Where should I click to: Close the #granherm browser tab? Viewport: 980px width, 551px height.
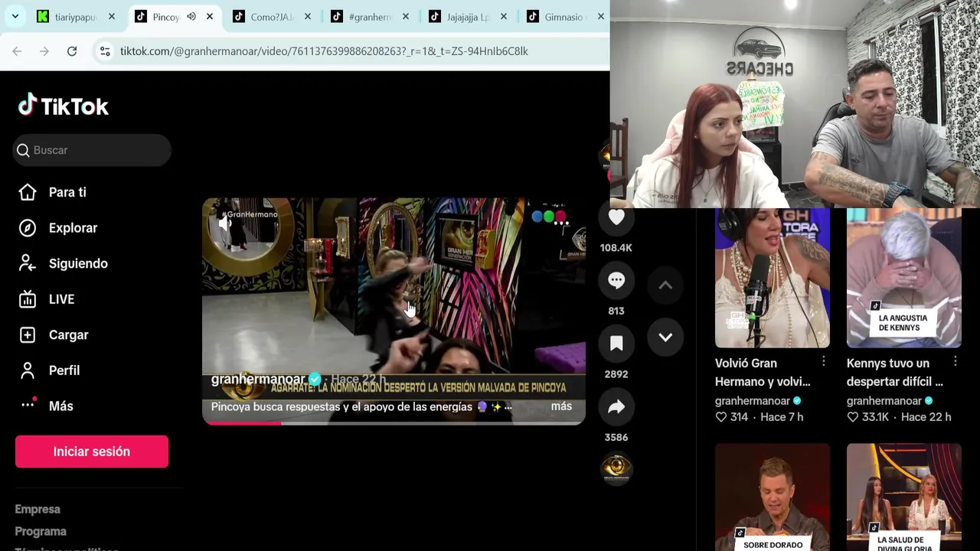[406, 17]
